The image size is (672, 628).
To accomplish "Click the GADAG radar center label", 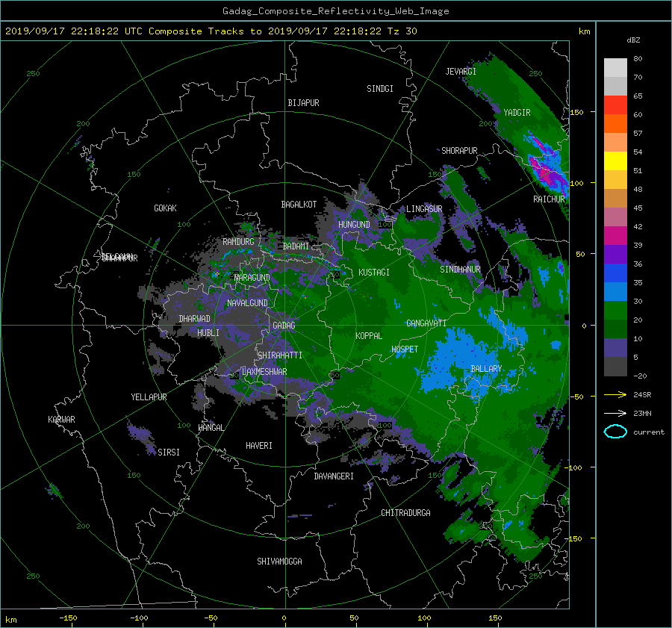I will tap(284, 326).
